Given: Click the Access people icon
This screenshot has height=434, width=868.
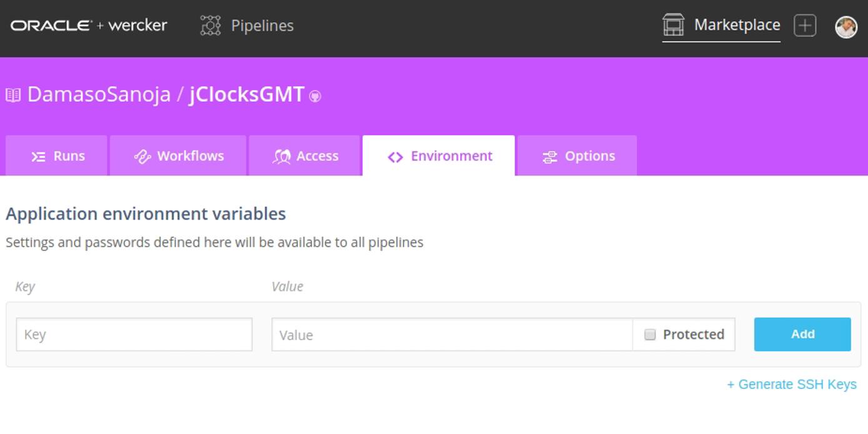Looking at the screenshot, I should [283, 156].
